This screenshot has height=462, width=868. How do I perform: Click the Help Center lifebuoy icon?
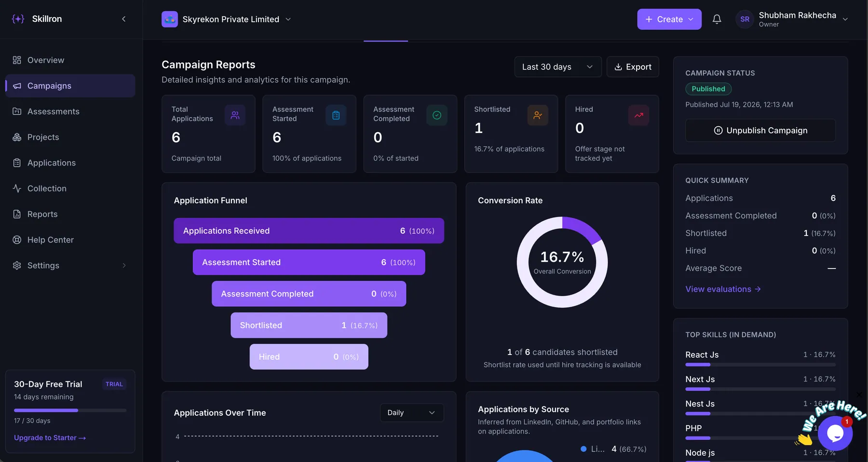pos(17,240)
